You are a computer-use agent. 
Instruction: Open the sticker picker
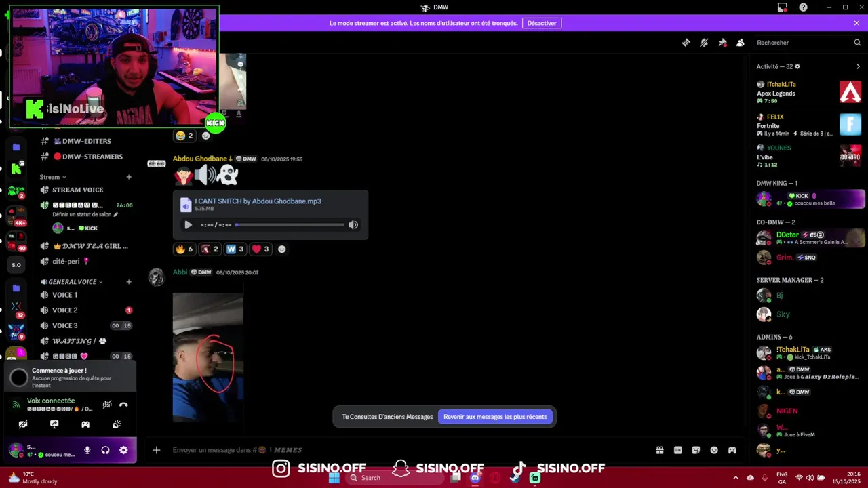point(696,450)
